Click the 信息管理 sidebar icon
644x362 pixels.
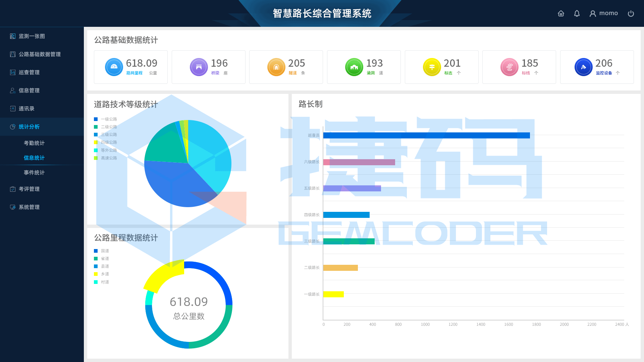13,90
